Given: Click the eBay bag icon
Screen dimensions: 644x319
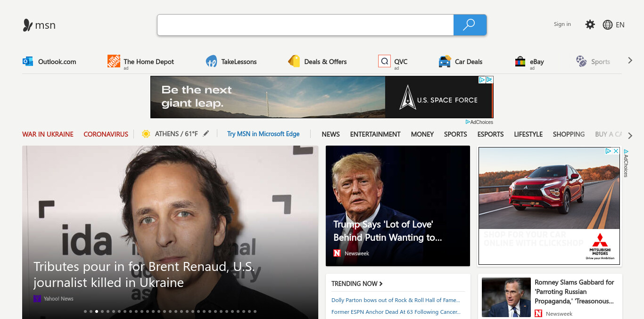Looking at the screenshot, I should [x=520, y=61].
